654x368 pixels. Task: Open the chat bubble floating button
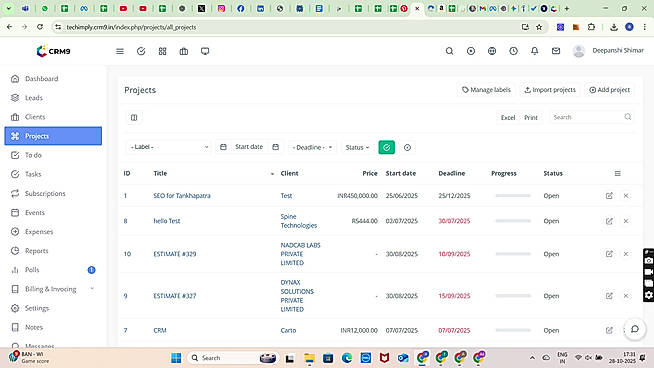pos(635,329)
